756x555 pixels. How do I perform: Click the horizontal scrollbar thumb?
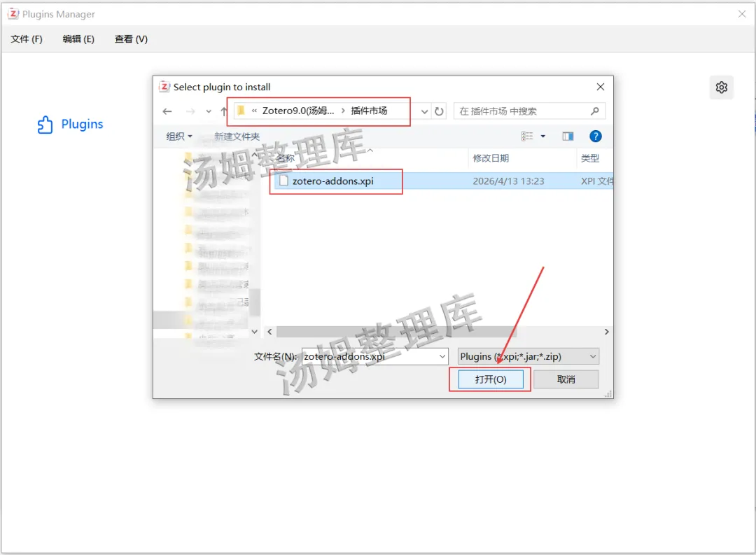[x=395, y=332]
